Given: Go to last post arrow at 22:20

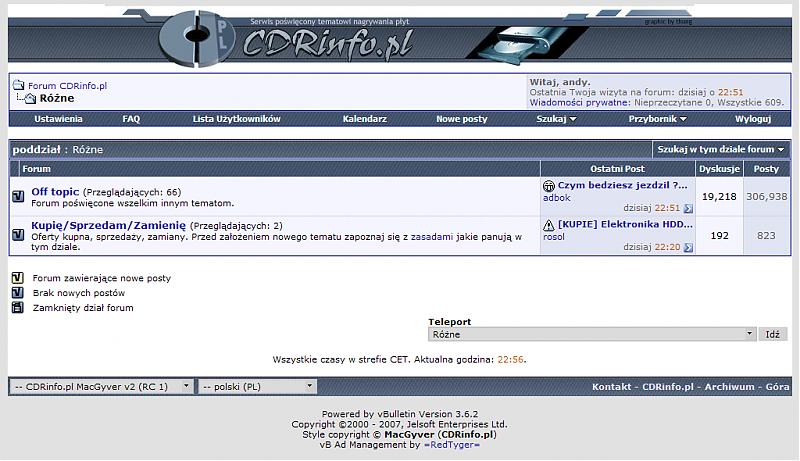Looking at the screenshot, I should [688, 247].
